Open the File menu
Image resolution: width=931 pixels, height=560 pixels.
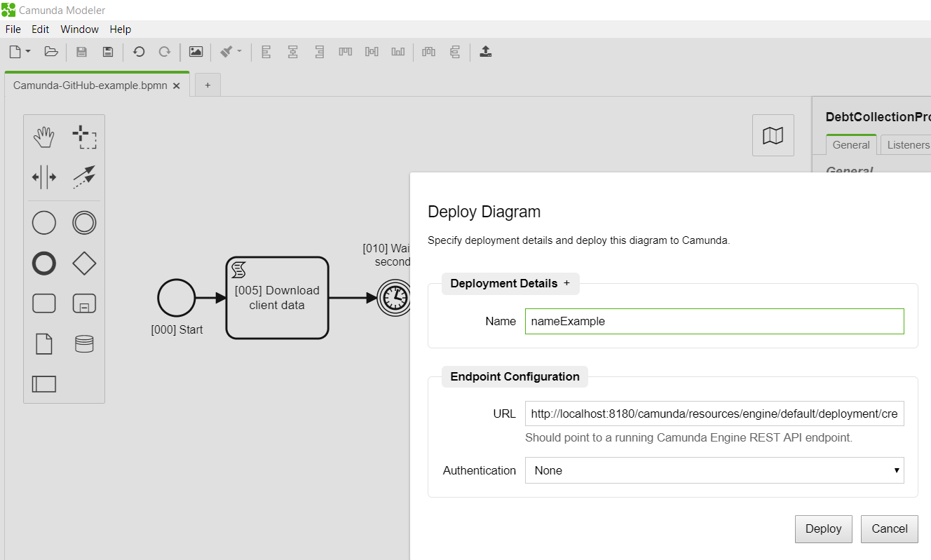[13, 29]
